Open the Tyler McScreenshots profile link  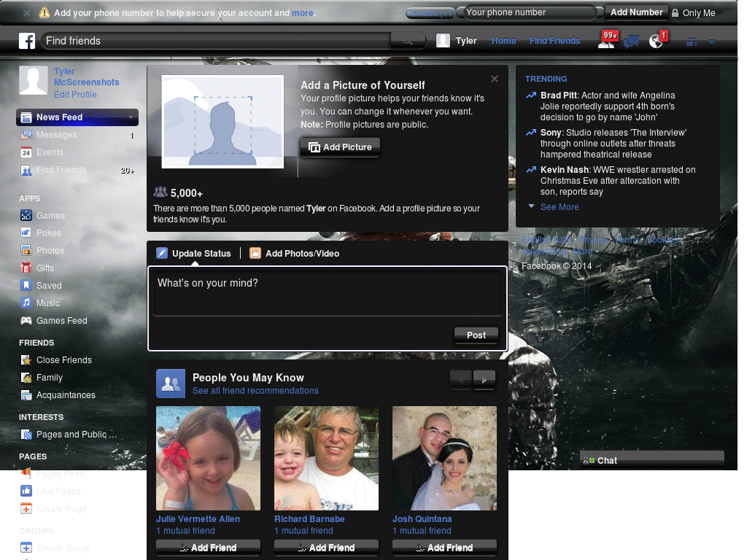86,77
